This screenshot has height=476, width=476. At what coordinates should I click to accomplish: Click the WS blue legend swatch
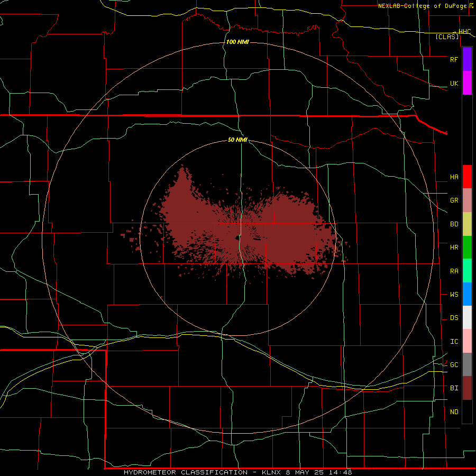467,294
